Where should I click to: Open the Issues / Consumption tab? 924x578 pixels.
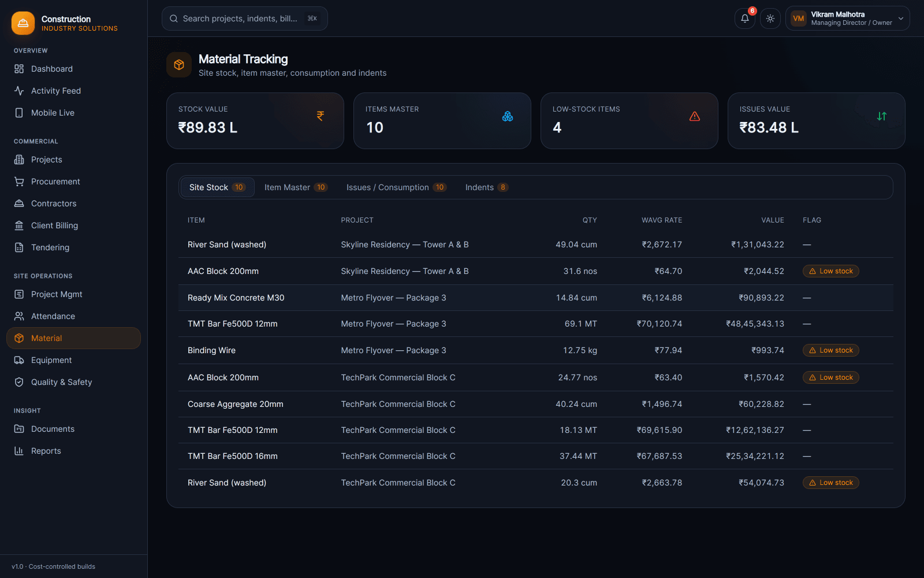tap(397, 187)
